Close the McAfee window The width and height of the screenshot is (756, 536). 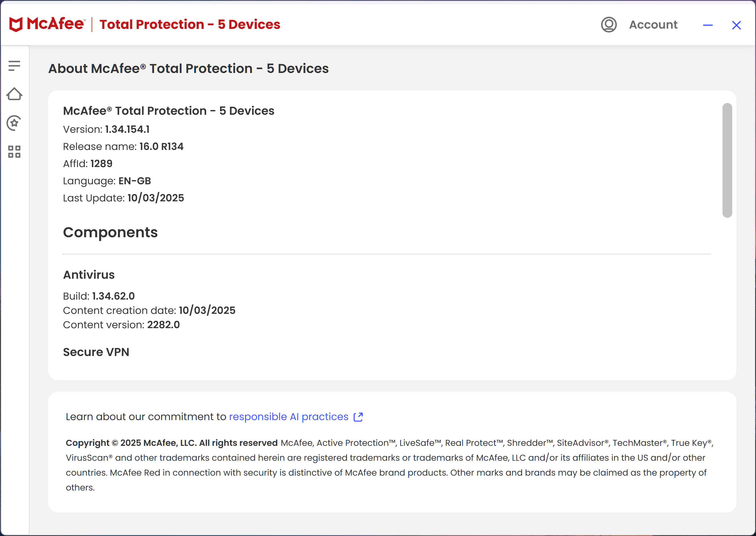pyautogui.click(x=736, y=25)
